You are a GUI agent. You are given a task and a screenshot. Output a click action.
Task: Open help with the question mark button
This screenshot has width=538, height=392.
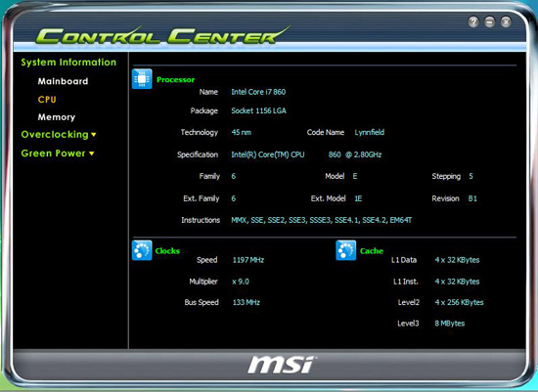point(473,22)
